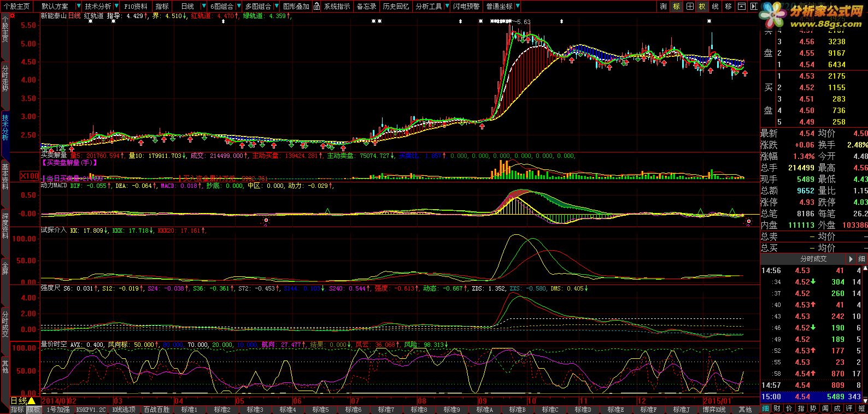Screen dimensions: 868x414
Task: Click the 移 move tool icon
Action: (729, 7)
